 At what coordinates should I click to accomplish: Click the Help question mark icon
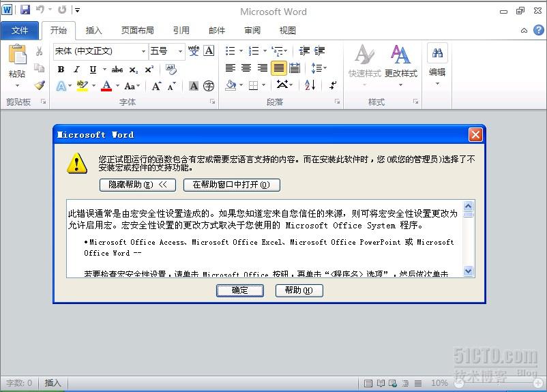(x=538, y=30)
